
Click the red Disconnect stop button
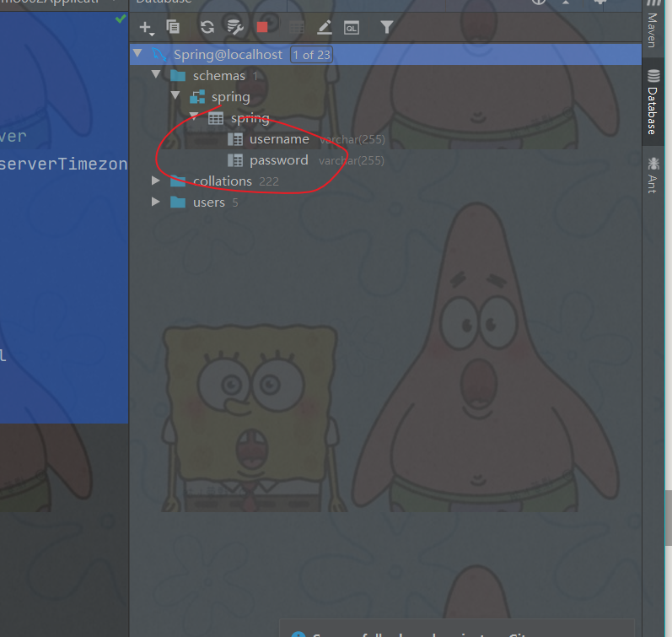tap(262, 27)
